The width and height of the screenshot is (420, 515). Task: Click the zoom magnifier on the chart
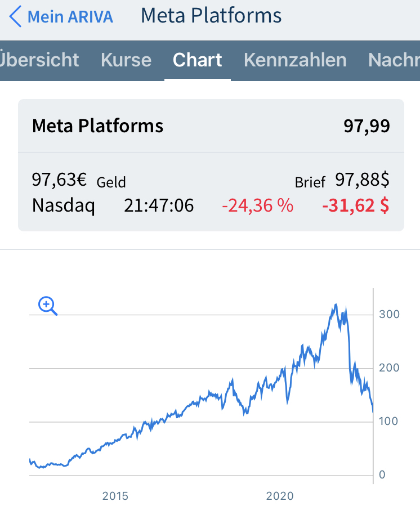click(x=47, y=306)
